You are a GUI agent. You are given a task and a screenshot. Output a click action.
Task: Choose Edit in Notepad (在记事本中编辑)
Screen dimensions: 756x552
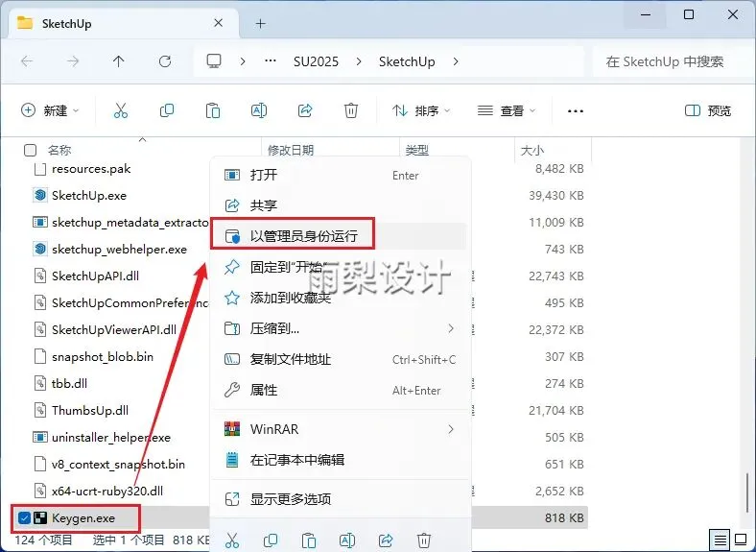pyautogui.click(x=340, y=460)
